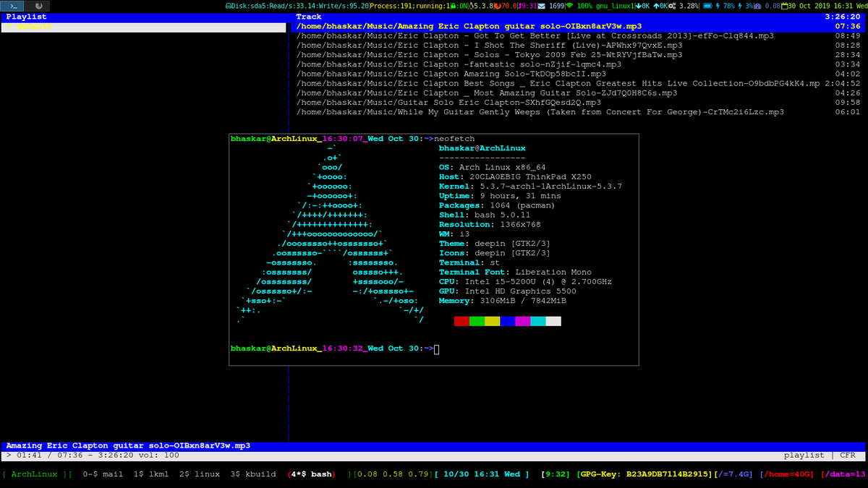Click the red color block in neofetch
This screenshot has height=488, width=868.
click(461, 321)
